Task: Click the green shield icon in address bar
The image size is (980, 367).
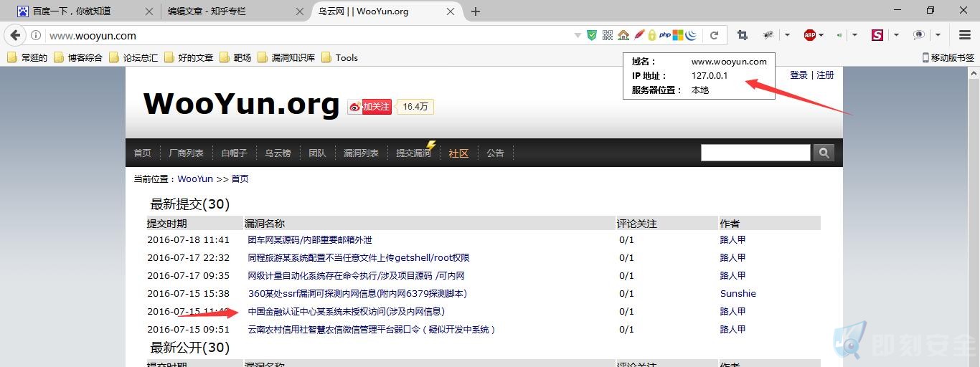Action: point(592,35)
